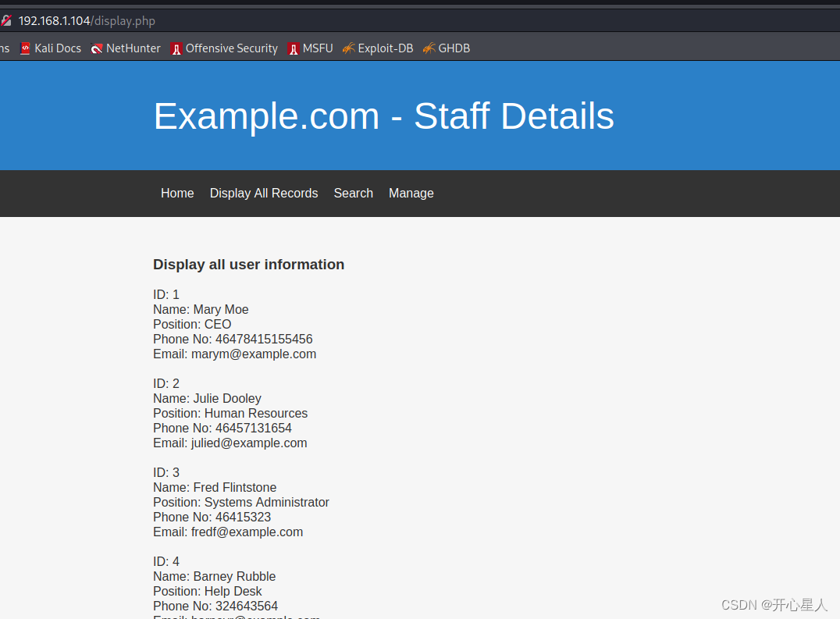Open the Search page from the navigation bar
The height and width of the screenshot is (619, 840).
pyautogui.click(x=353, y=194)
